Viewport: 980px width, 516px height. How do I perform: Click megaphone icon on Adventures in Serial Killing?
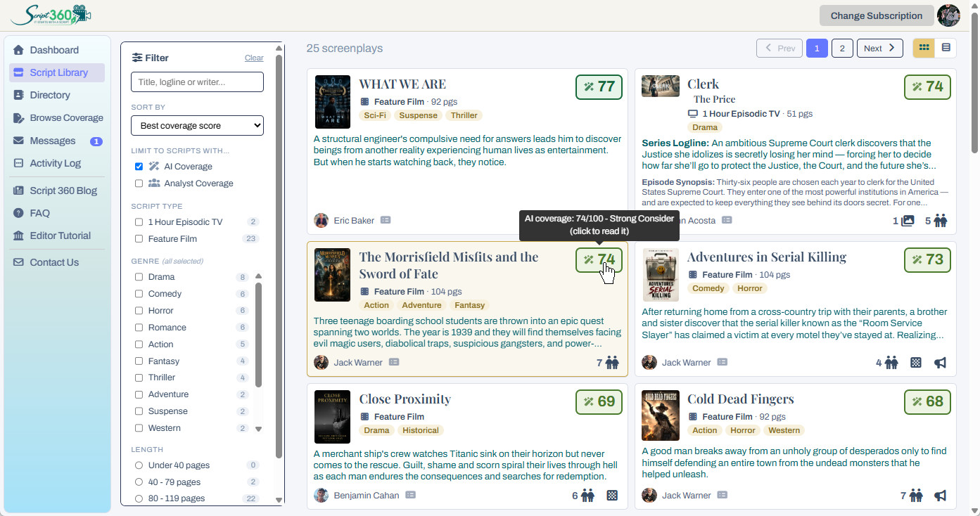pos(940,363)
